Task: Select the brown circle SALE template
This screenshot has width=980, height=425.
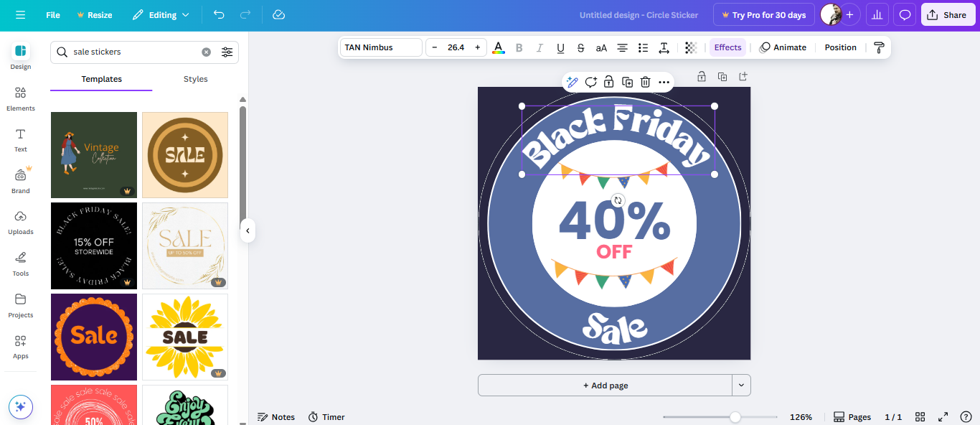Action: pyautogui.click(x=185, y=155)
